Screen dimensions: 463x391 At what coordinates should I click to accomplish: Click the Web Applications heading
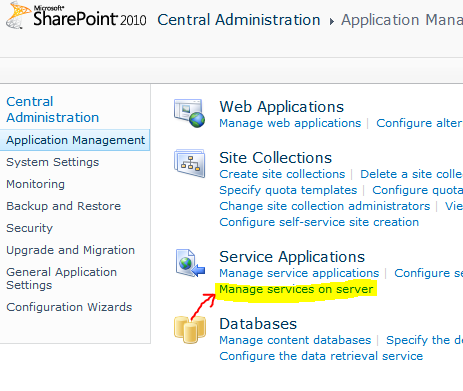tap(281, 107)
